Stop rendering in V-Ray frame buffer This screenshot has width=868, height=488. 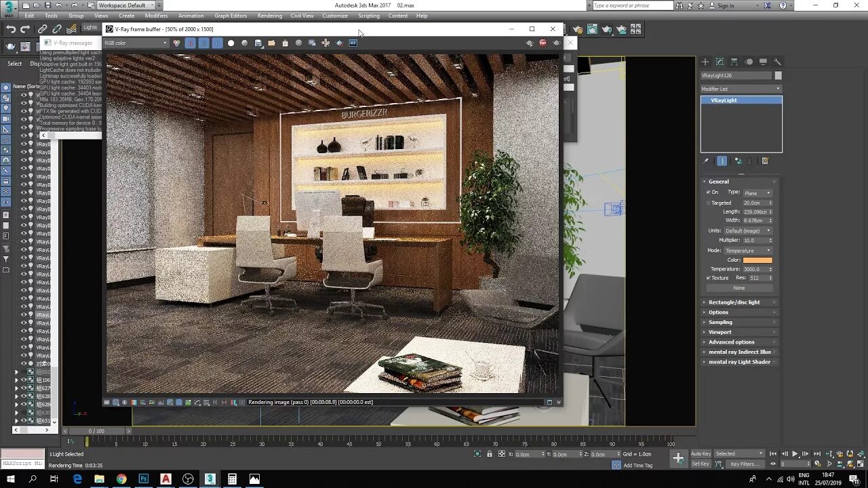(542, 43)
